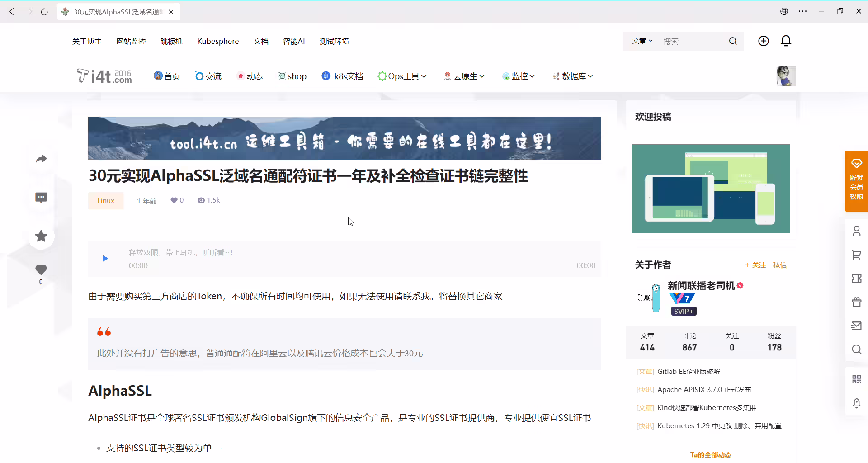Open Ta的全部动态 link
Screen dimensions: 868x463
[x=711, y=455]
